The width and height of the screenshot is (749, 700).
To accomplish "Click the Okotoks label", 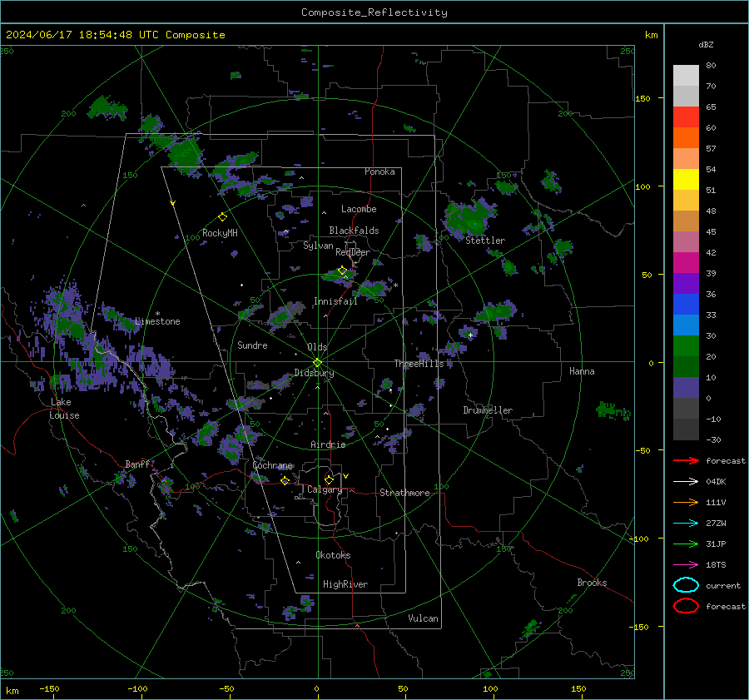I will click(333, 555).
